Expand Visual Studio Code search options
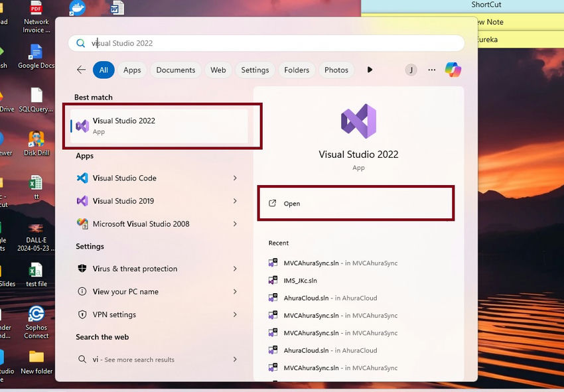The width and height of the screenshot is (564, 392). (236, 178)
